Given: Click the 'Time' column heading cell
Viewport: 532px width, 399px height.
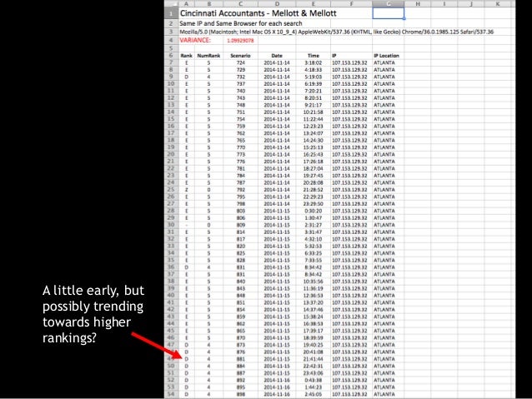Looking at the screenshot, I should coord(314,56).
